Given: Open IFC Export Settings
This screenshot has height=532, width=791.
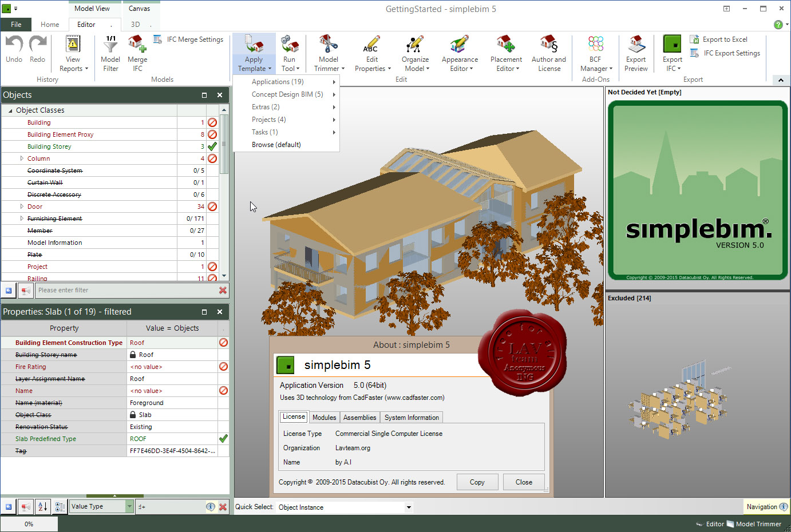Looking at the screenshot, I should [x=725, y=53].
